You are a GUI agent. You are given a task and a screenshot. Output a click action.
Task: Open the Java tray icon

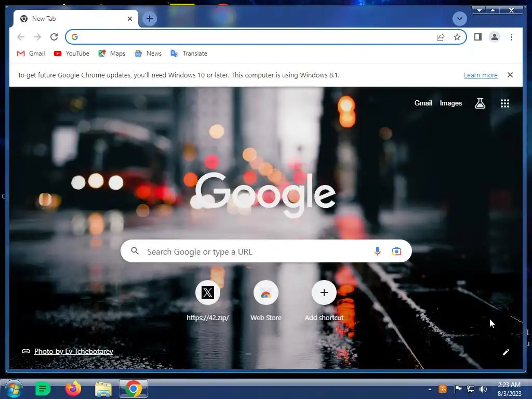(x=443, y=389)
